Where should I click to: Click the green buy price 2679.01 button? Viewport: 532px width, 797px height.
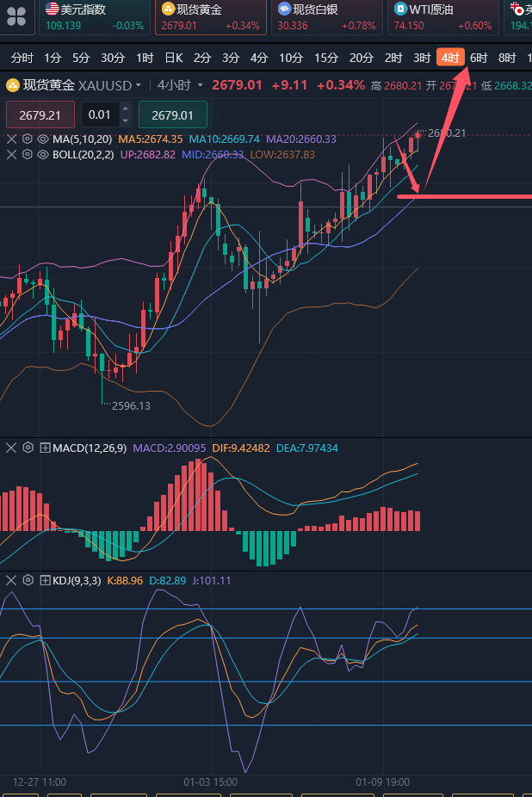(x=173, y=114)
